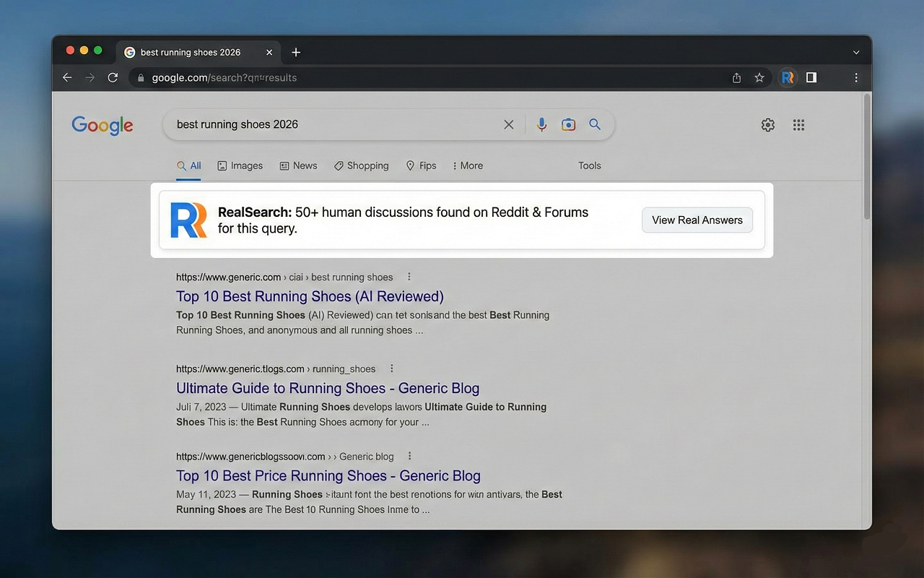This screenshot has height=578, width=924.
Task: Open options menu for the first result
Action: coord(409,276)
